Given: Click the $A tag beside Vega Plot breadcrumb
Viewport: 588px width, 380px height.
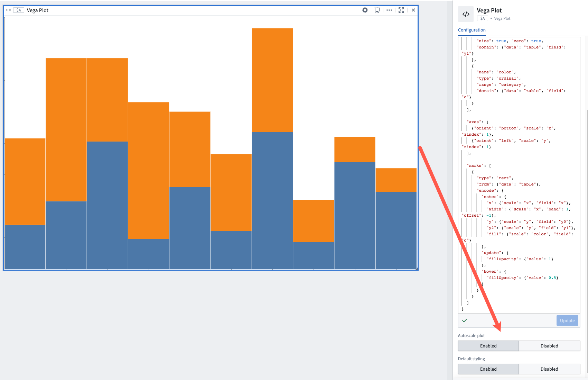Looking at the screenshot, I should (x=483, y=18).
